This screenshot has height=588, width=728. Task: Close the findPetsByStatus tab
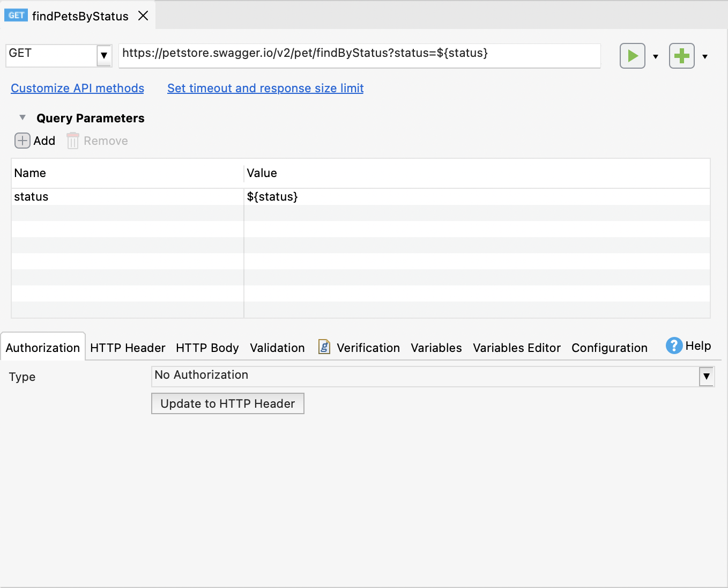tap(143, 16)
